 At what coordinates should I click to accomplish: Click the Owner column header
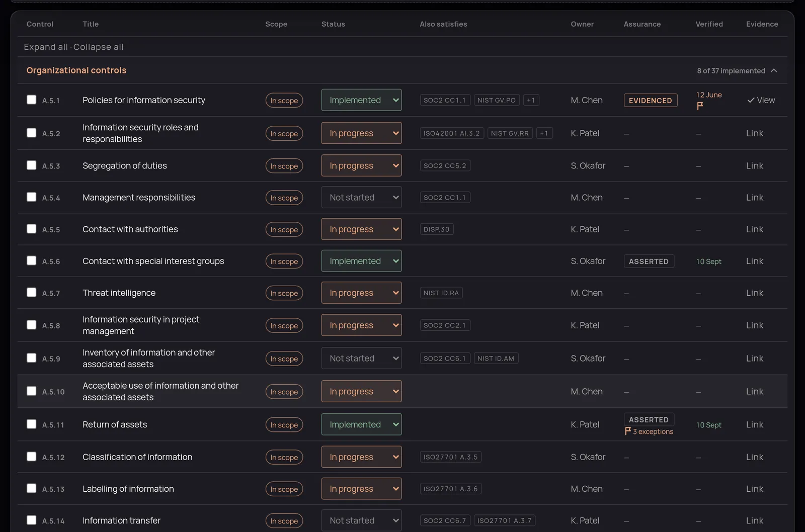pos(582,24)
